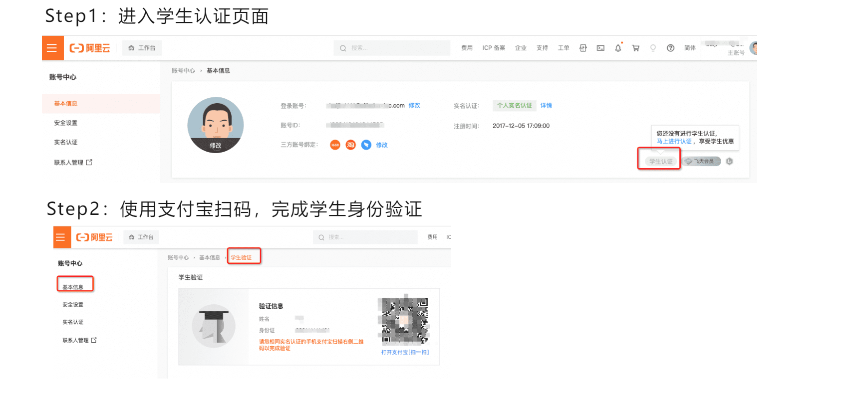
Task: Click the 打开支付宝[扫一扫] link
Action: point(405,353)
